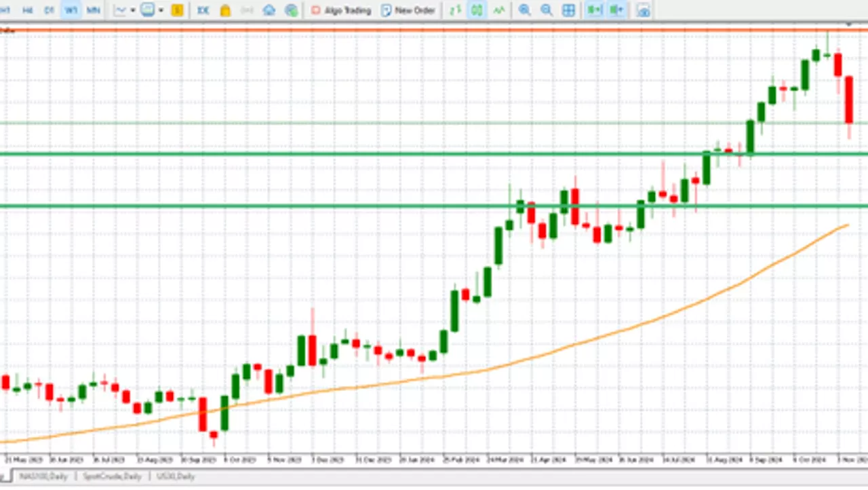Switch to the US30,Daily chart tab

pos(176,476)
